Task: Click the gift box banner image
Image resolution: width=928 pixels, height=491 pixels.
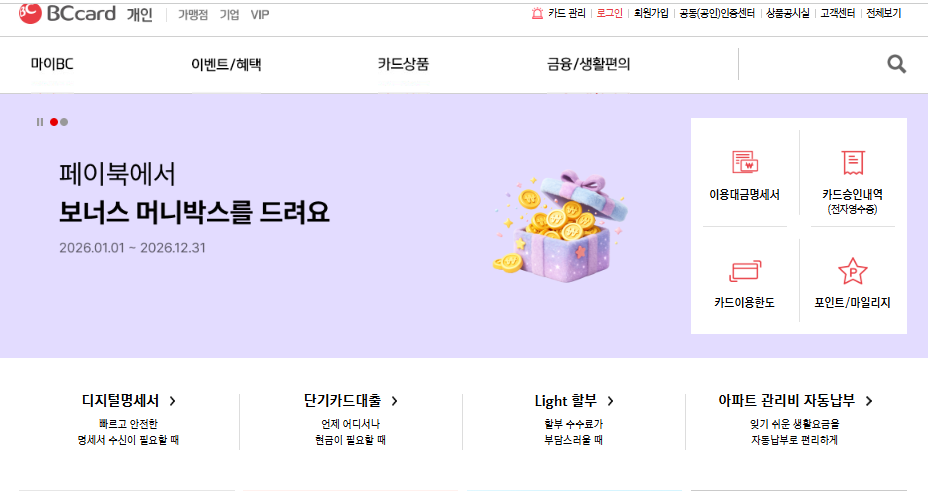Action: click(x=560, y=227)
